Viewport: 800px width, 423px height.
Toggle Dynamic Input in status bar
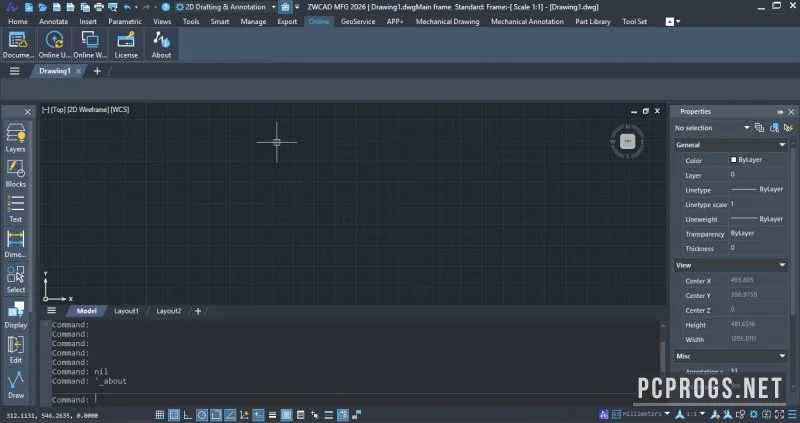click(258, 415)
